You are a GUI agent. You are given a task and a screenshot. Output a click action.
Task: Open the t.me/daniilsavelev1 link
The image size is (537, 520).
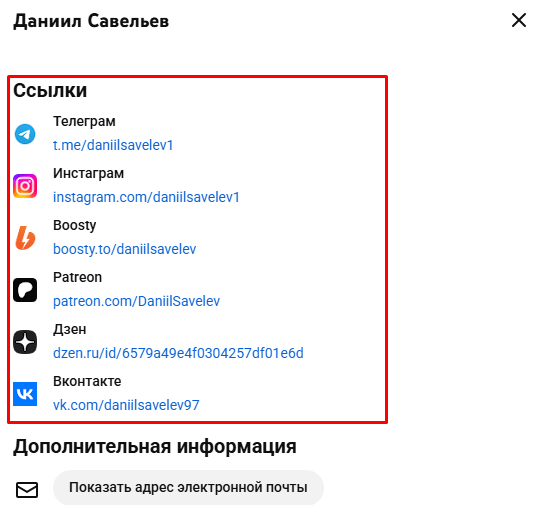tap(113, 145)
